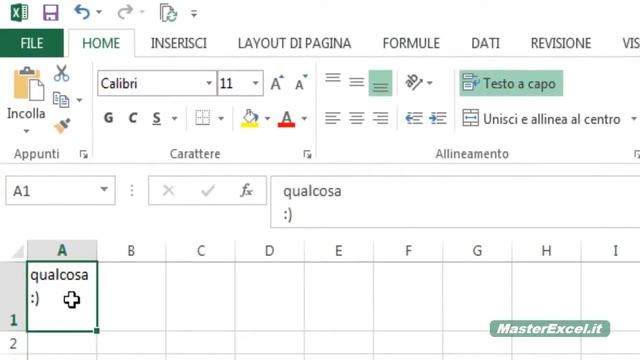Toggle italic with the C button
Screen dimensions: 640x360
pos(133,118)
